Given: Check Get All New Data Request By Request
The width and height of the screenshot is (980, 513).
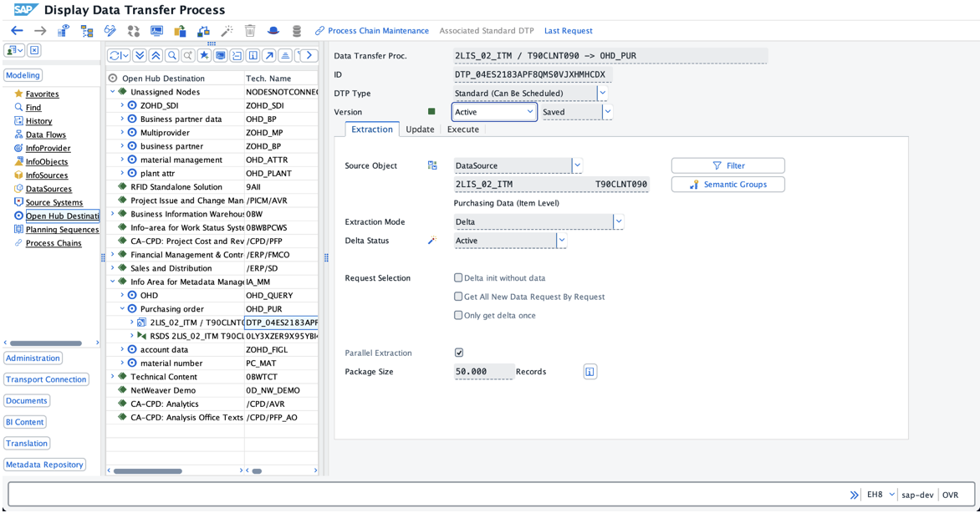Looking at the screenshot, I should click(458, 297).
